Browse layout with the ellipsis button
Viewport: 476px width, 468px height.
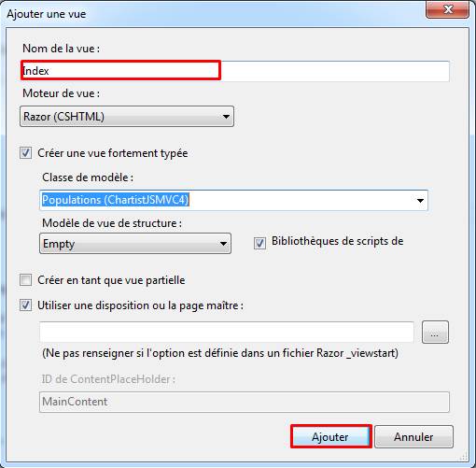435,333
